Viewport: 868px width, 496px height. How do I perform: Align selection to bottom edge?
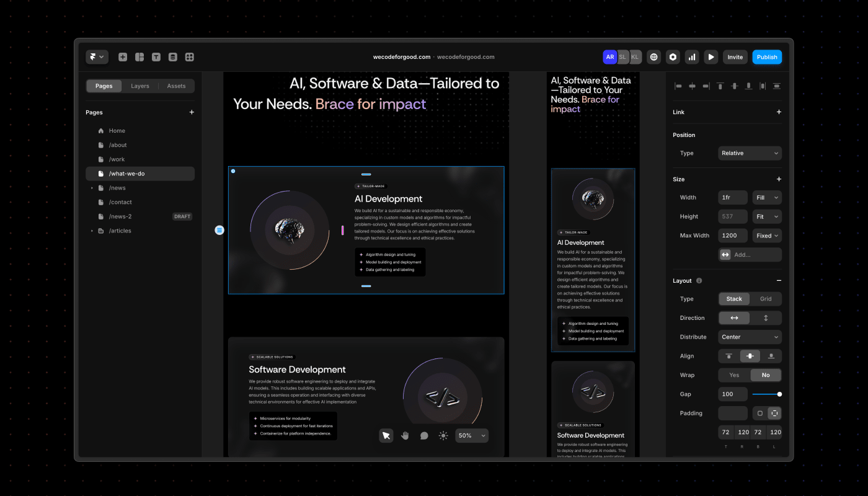click(x=748, y=86)
